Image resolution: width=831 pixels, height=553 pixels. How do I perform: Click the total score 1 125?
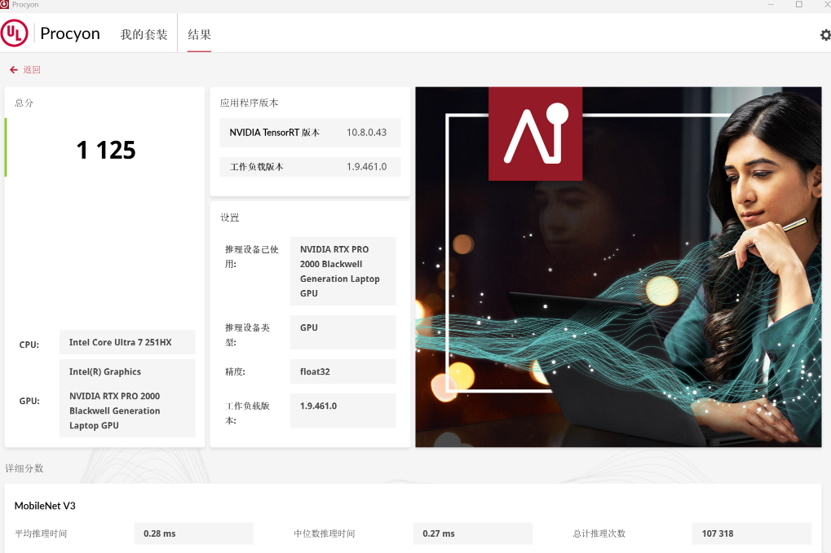106,150
